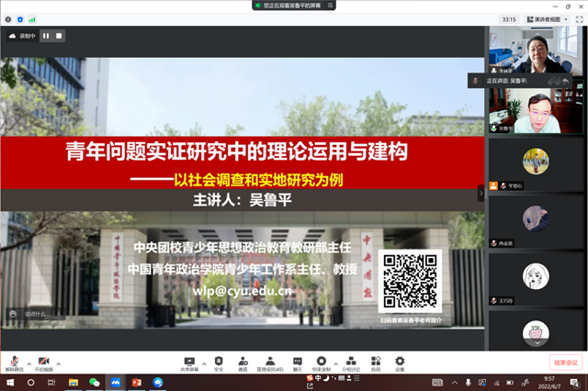The height and width of the screenshot is (391, 588).
Task: Collapse the participant video side panel arrow
Action: pyautogui.click(x=480, y=194)
